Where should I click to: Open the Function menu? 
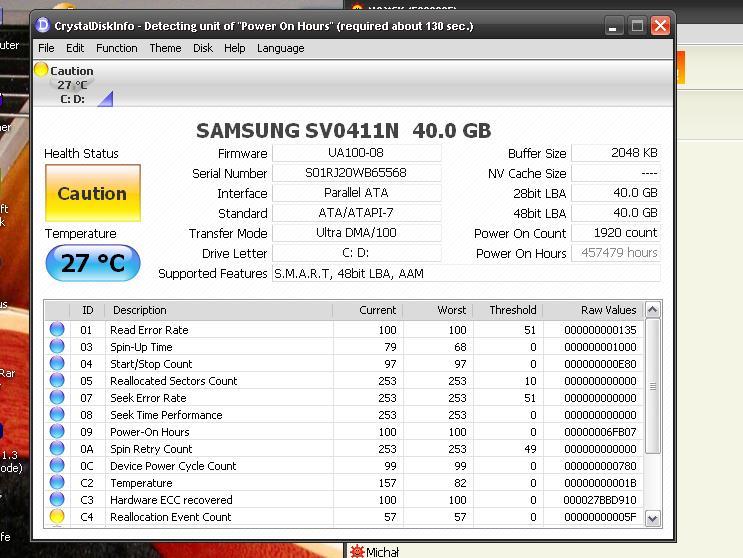[x=117, y=48]
